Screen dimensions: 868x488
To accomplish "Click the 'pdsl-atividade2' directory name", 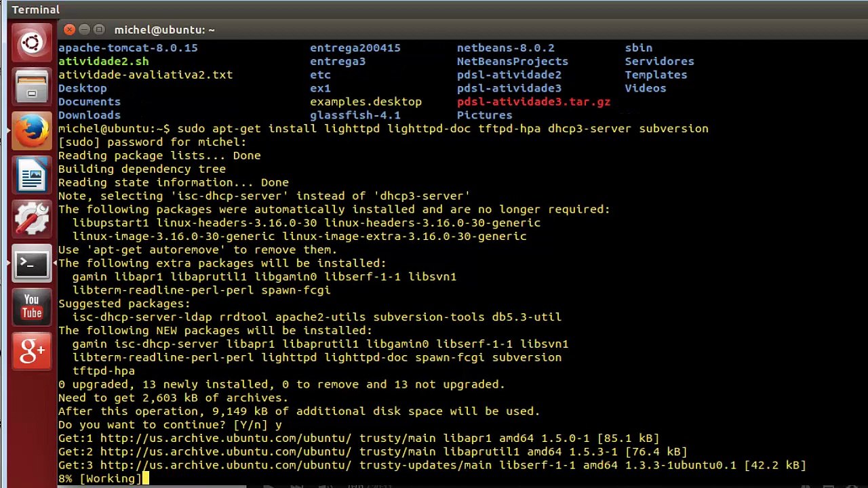I will click(x=509, y=75).
